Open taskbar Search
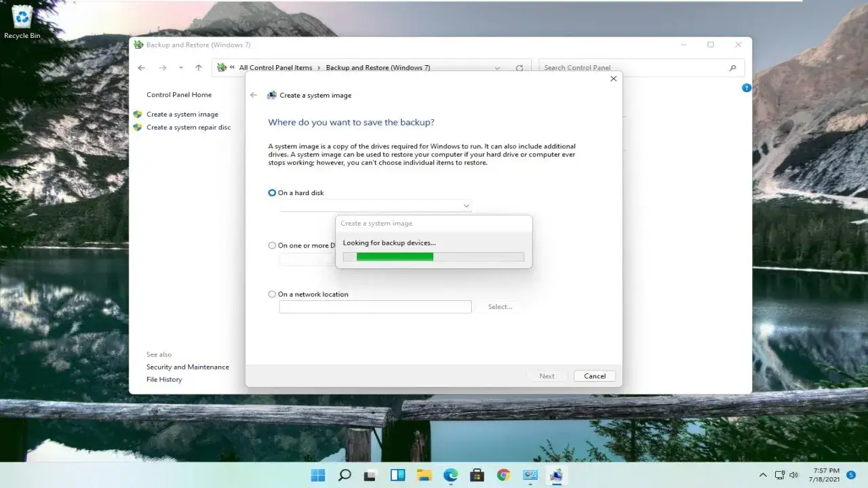 tap(344, 475)
